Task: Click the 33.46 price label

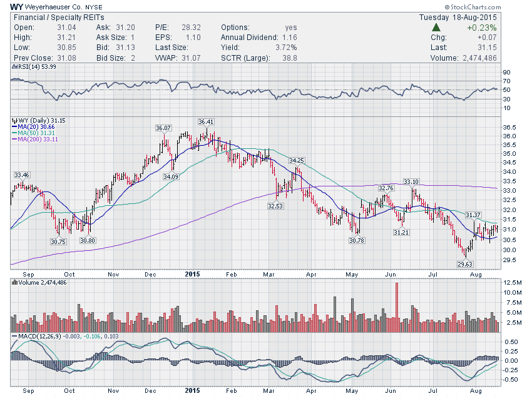Action: [22, 175]
